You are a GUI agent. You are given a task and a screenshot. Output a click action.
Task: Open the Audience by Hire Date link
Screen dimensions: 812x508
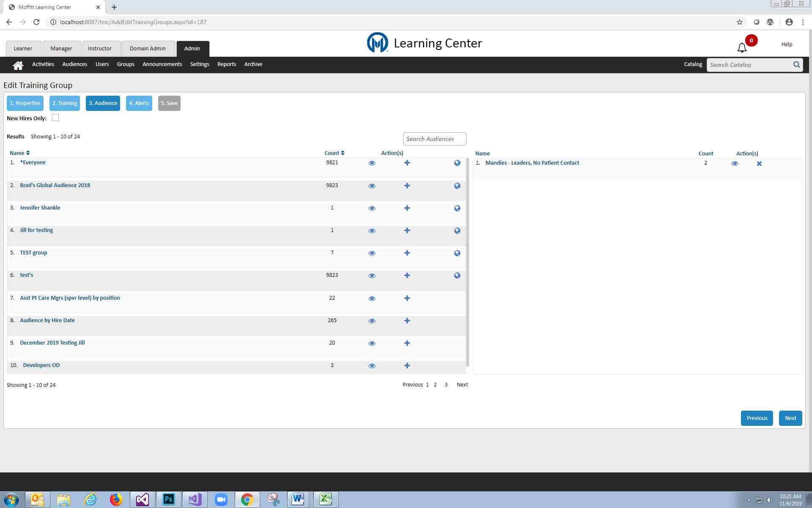point(47,320)
